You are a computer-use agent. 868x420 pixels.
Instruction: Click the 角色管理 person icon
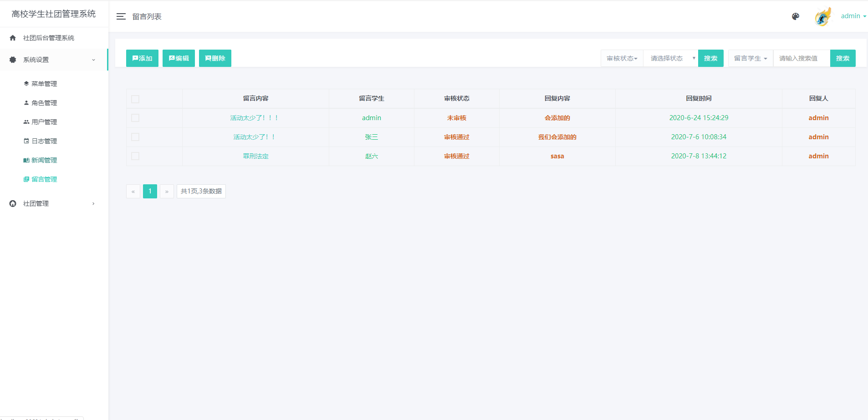[26, 102]
